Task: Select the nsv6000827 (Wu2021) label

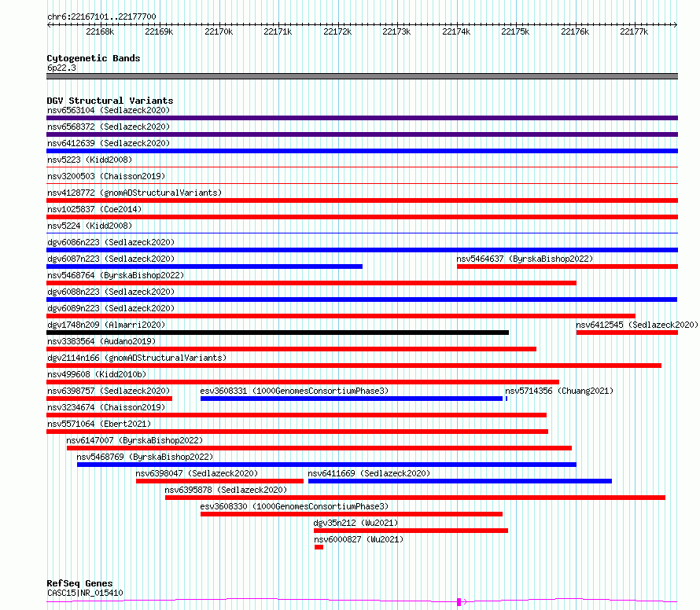Action: click(359, 539)
